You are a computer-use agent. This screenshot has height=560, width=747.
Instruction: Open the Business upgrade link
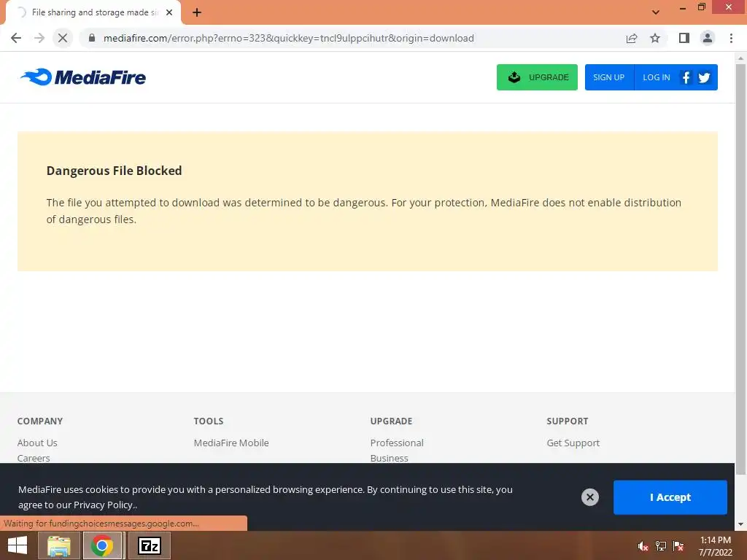coord(390,458)
